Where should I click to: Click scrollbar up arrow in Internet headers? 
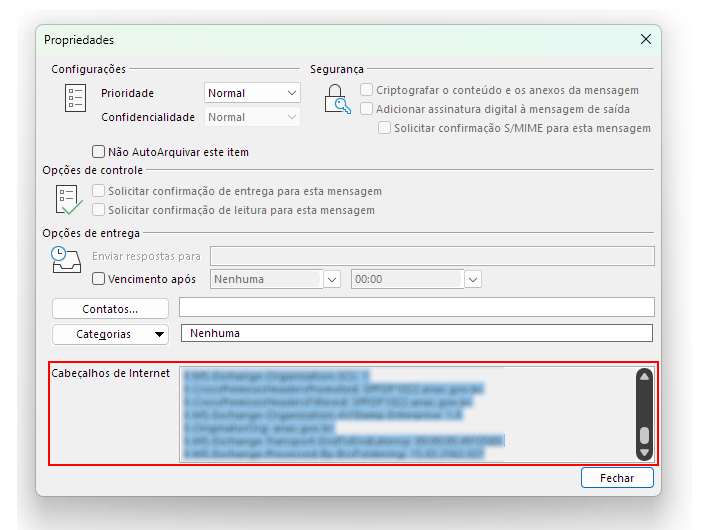click(645, 377)
